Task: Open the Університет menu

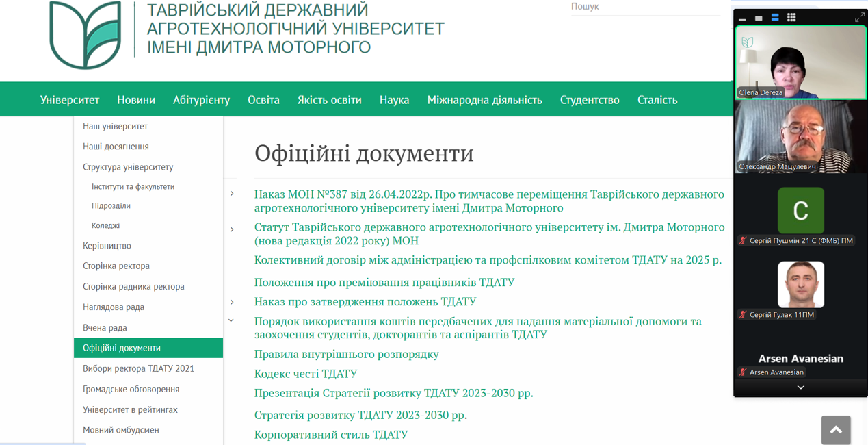Action: 70,100
